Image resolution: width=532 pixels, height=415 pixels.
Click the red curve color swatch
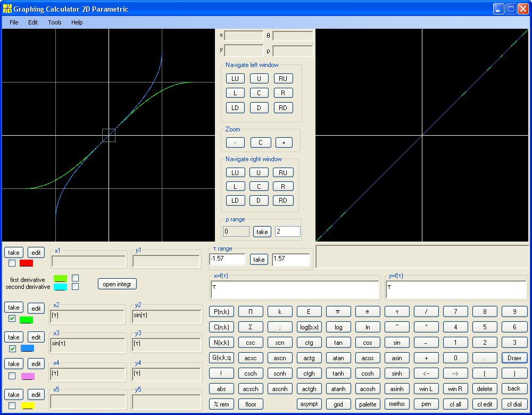click(27, 263)
